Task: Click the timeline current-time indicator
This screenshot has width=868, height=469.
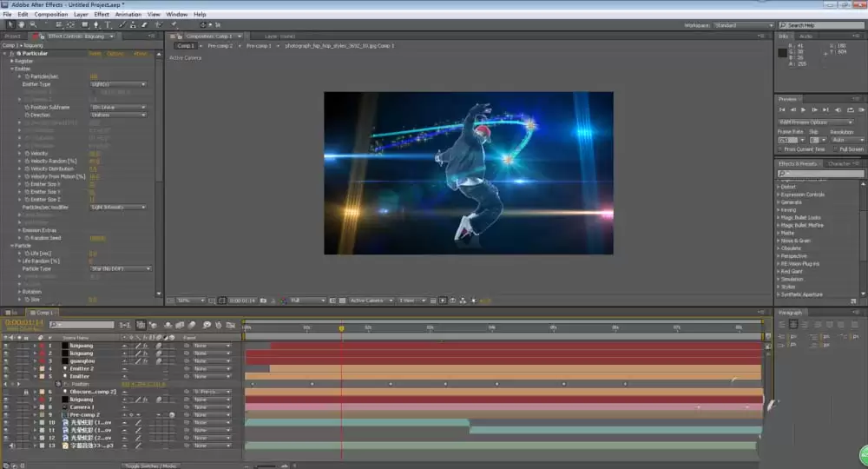Action: point(341,328)
